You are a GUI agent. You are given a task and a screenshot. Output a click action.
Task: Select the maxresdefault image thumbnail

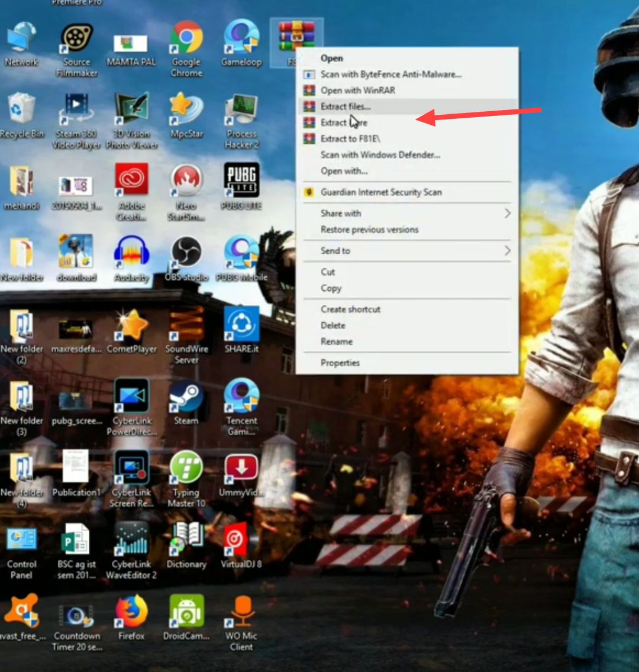click(x=76, y=337)
